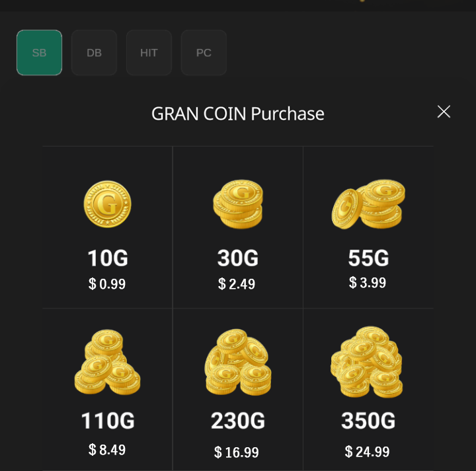
Task: Pick the 350G large coin heap icon
Action: pos(366,362)
